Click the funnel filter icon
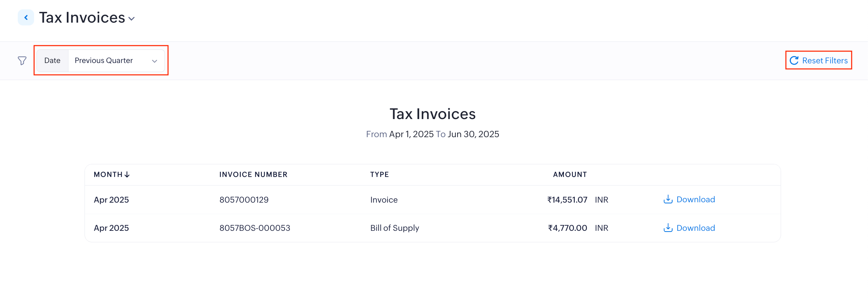The height and width of the screenshot is (298, 868). tap(22, 61)
